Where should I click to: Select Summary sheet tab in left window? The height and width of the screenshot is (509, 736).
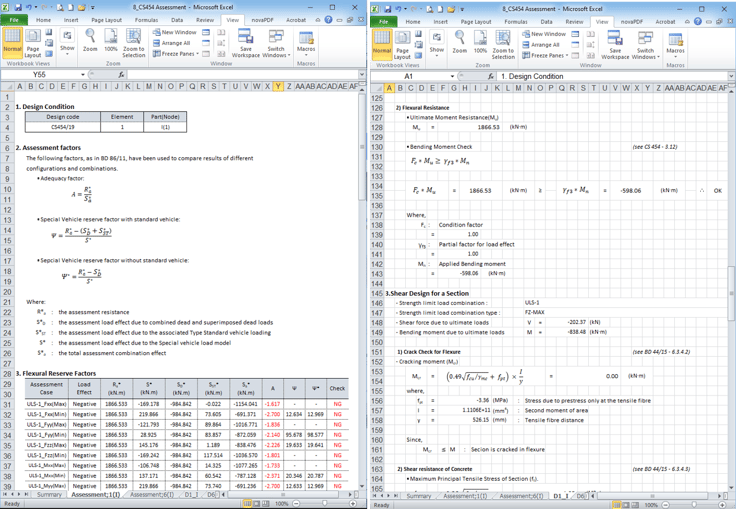point(49,494)
